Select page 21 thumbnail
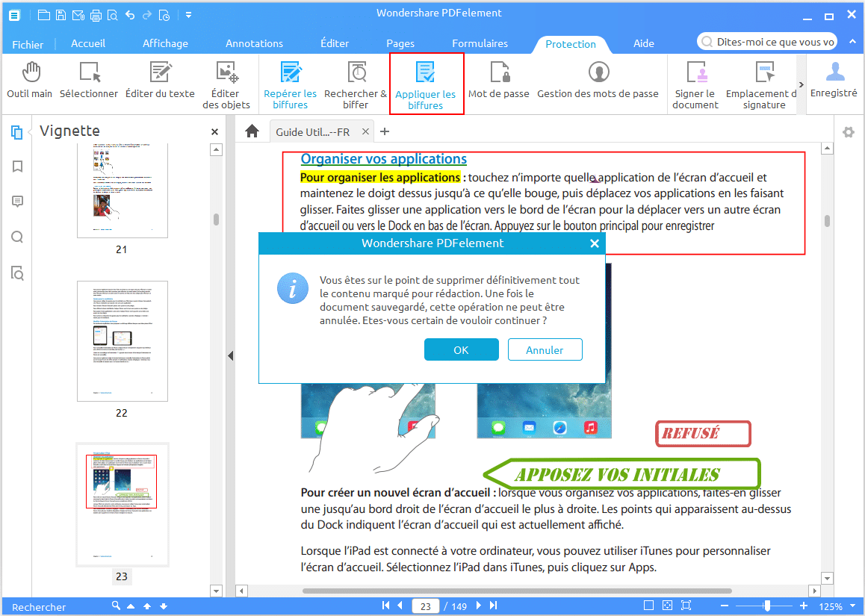The width and height of the screenshot is (865, 616). 122,191
